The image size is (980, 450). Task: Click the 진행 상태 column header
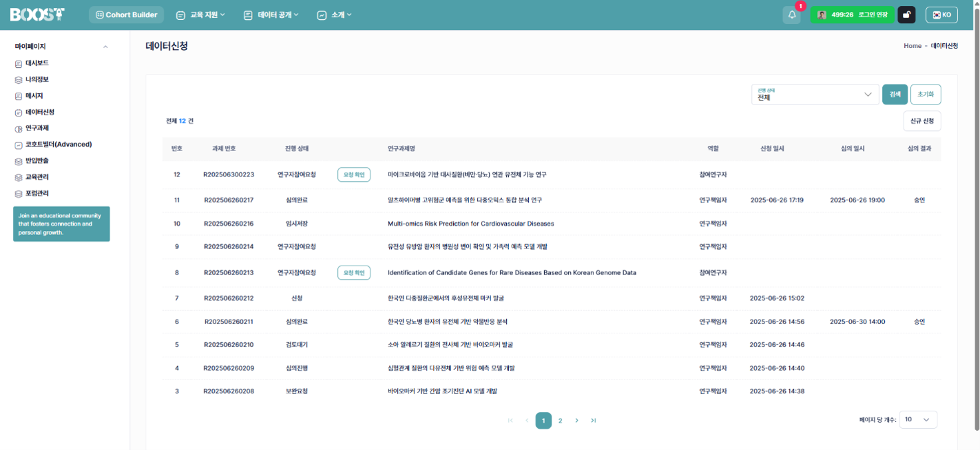(297, 148)
